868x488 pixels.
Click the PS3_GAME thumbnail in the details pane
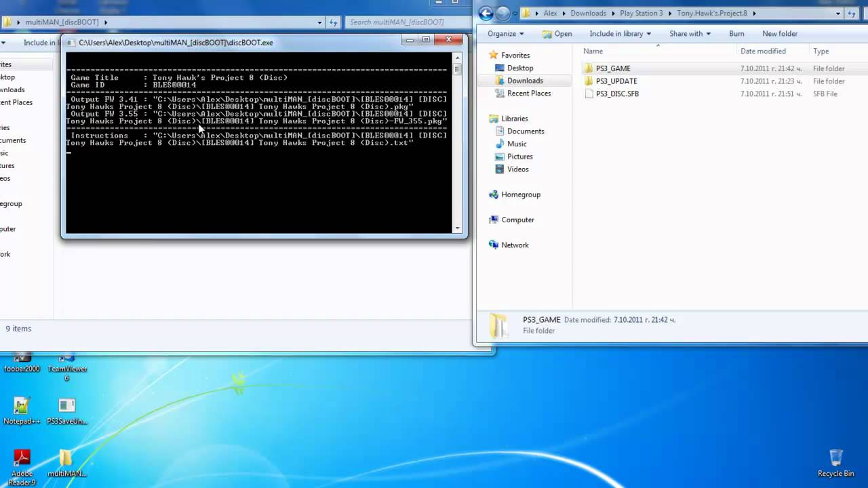[x=498, y=325]
